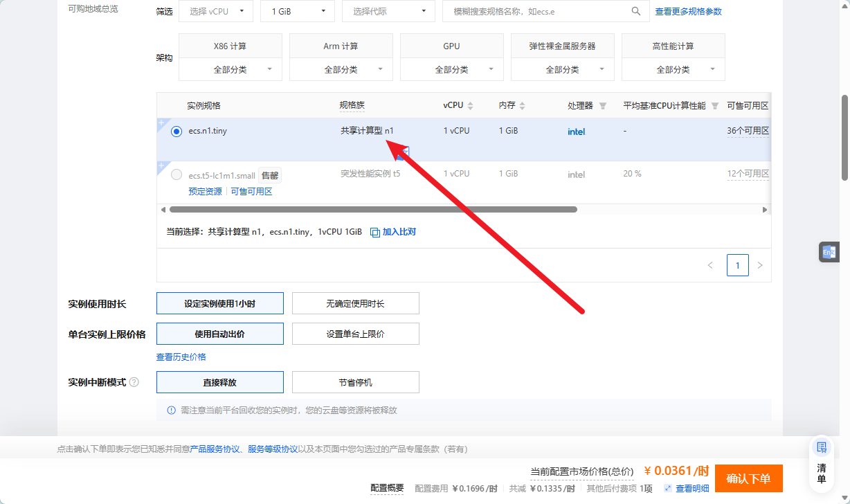Sort table by vCPU column sort arrows

pos(471,106)
